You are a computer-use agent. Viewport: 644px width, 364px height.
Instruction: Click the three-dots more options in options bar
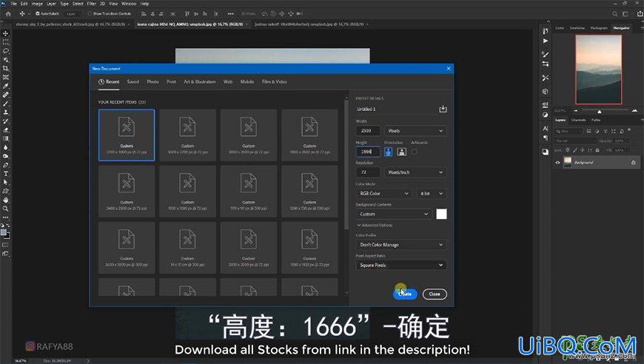point(231,13)
